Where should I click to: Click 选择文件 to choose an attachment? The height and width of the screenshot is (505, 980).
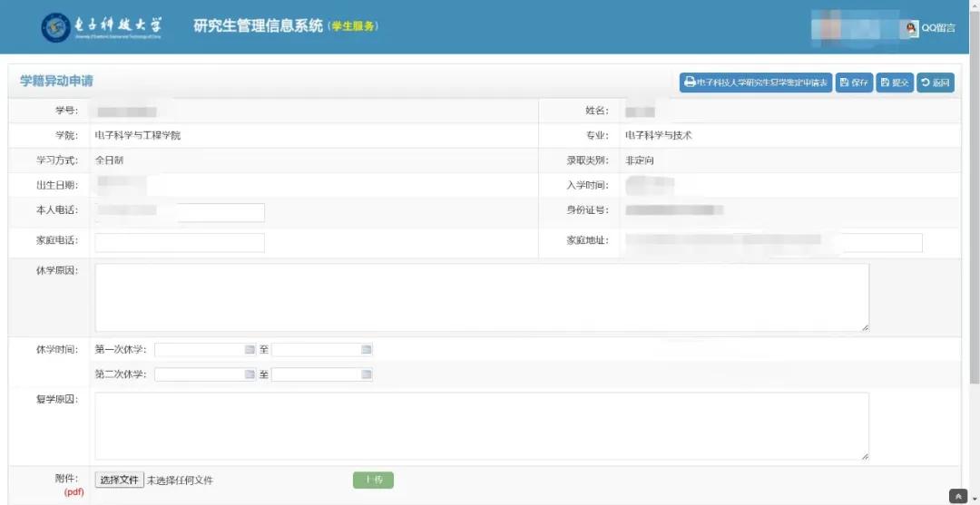[119, 480]
